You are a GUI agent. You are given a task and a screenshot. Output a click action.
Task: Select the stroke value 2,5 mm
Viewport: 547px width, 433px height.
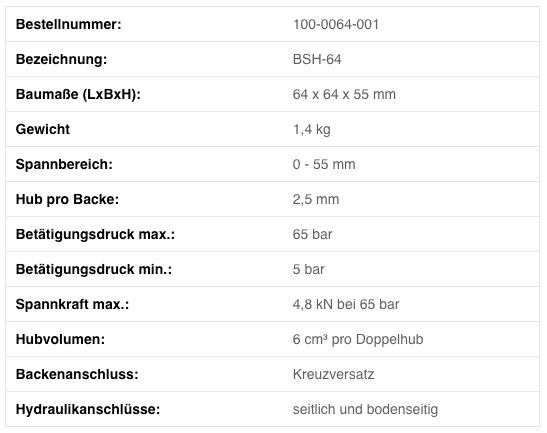pos(316,200)
